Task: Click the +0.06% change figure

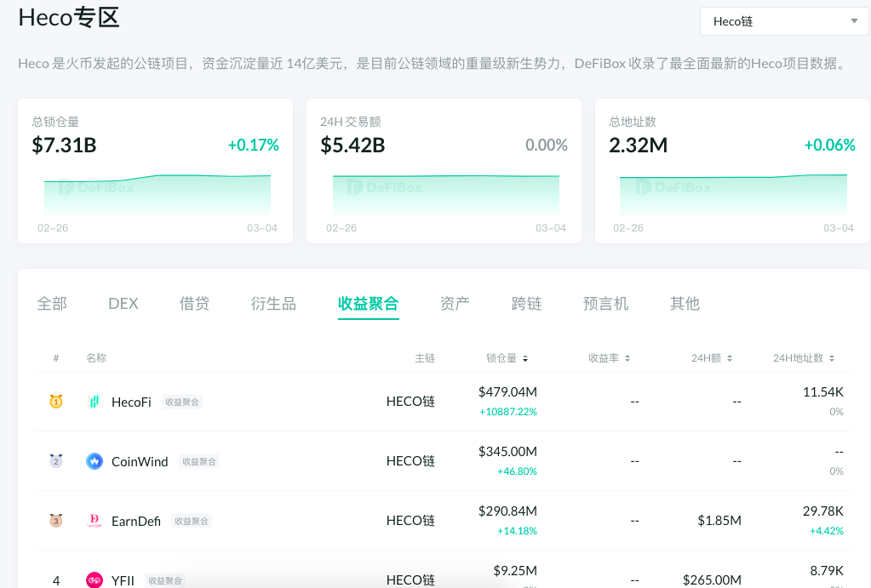Action: (x=829, y=145)
